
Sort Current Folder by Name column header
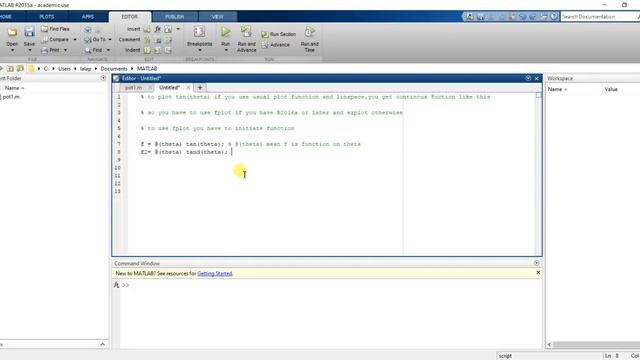(14, 88)
